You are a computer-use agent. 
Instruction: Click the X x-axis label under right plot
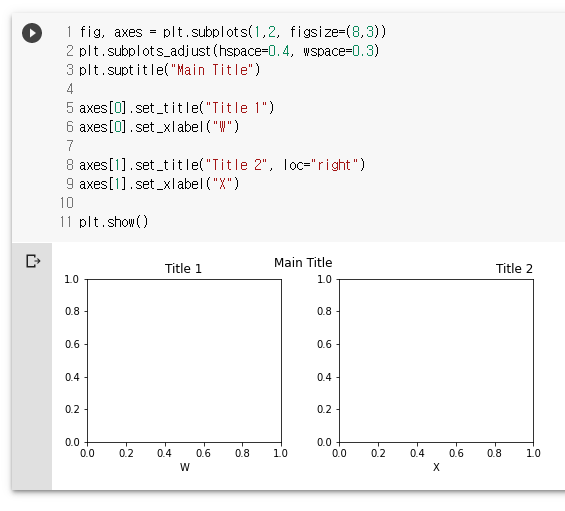coord(436,467)
